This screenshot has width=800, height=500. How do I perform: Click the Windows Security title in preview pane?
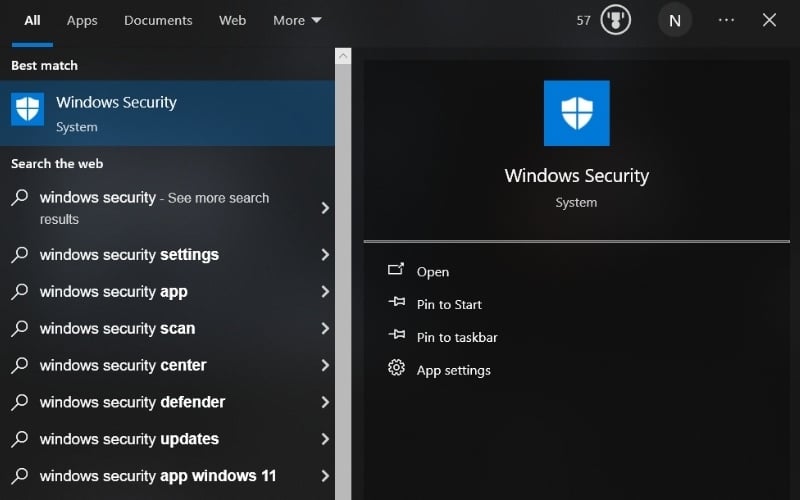click(x=577, y=176)
